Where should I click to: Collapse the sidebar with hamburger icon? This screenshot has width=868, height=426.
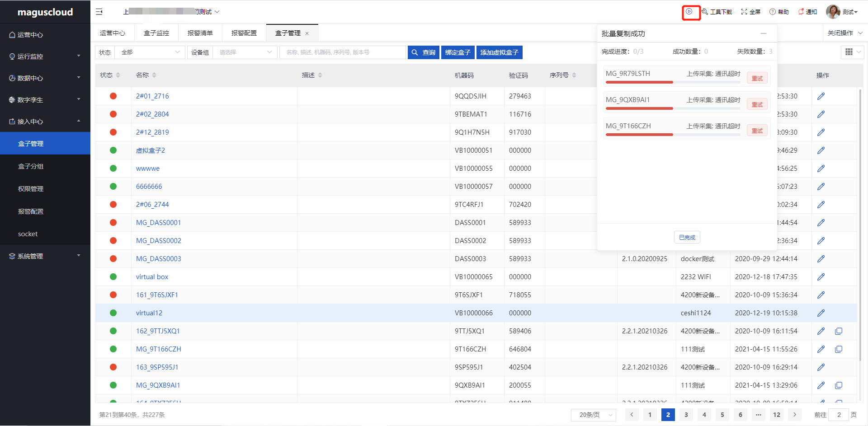[99, 12]
